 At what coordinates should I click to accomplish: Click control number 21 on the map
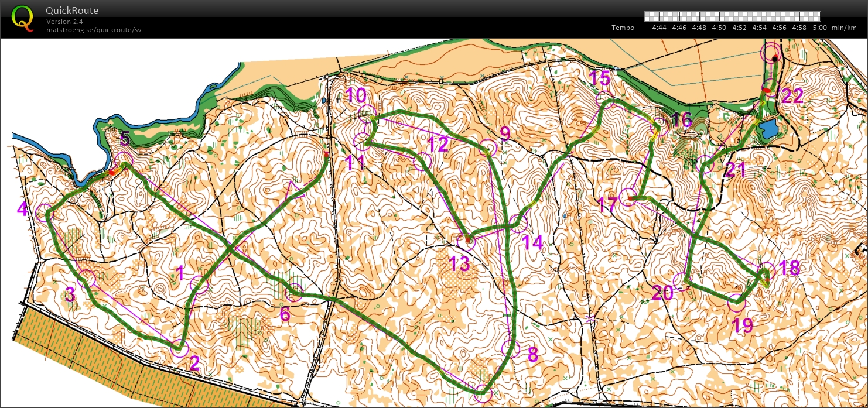[736, 170]
